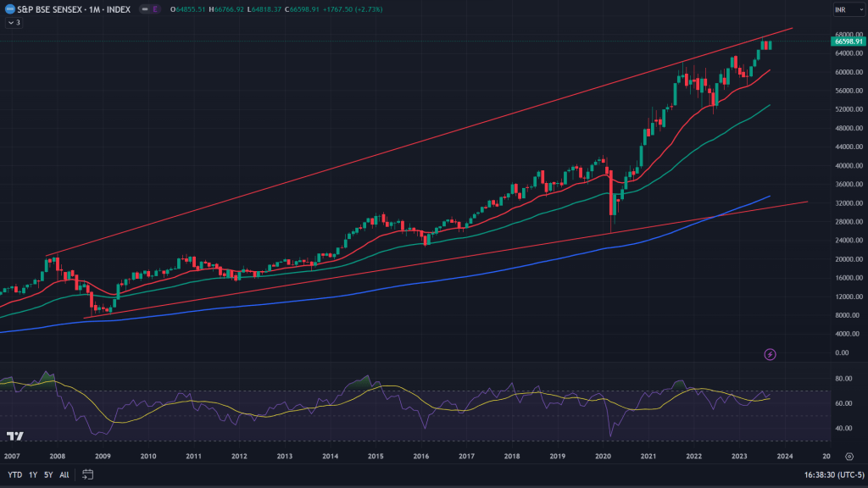Click the purple E indicator badge
The width and height of the screenshot is (868, 488).
pos(156,9)
